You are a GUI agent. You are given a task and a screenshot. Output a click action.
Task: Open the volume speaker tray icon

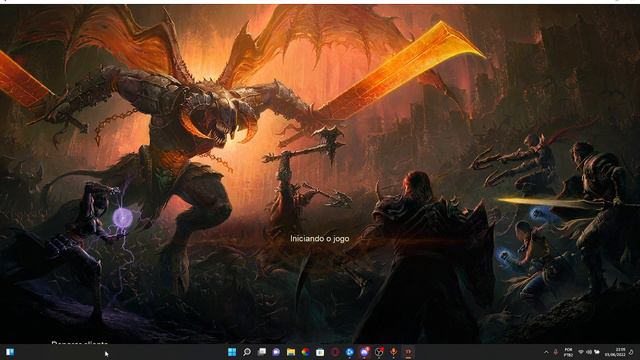coord(589,352)
